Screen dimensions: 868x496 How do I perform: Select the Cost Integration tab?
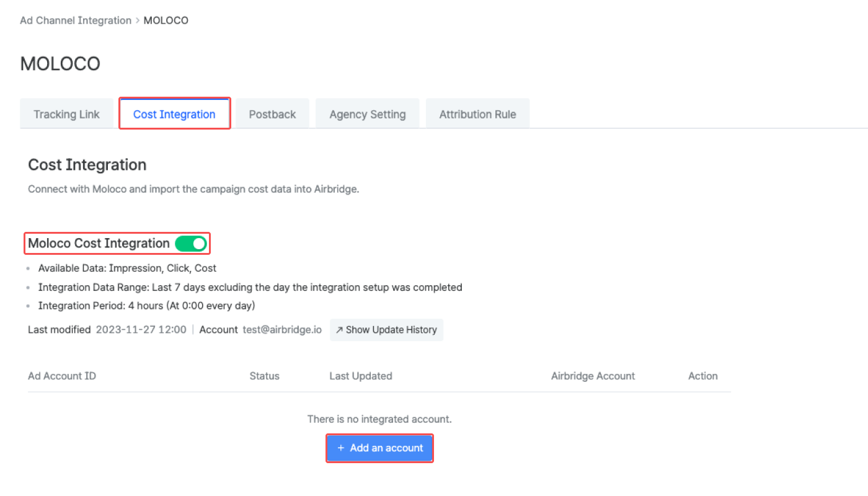(174, 114)
